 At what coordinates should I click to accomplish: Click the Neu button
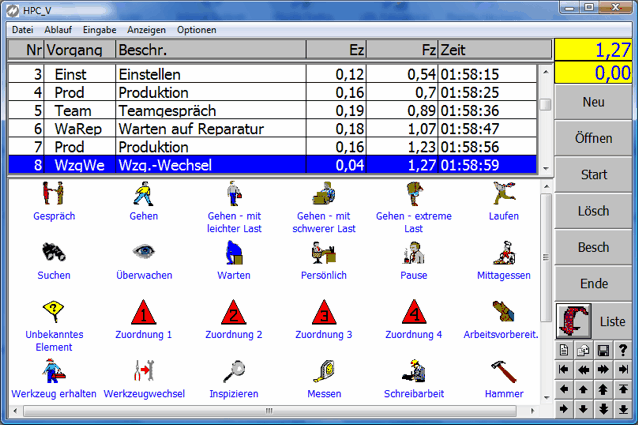(x=594, y=103)
